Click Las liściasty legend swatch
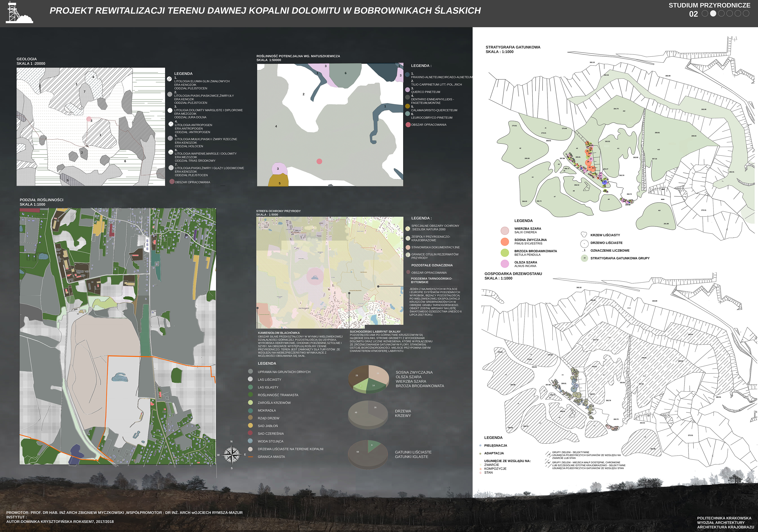Screen dimensions: 758x532 click(x=250, y=379)
